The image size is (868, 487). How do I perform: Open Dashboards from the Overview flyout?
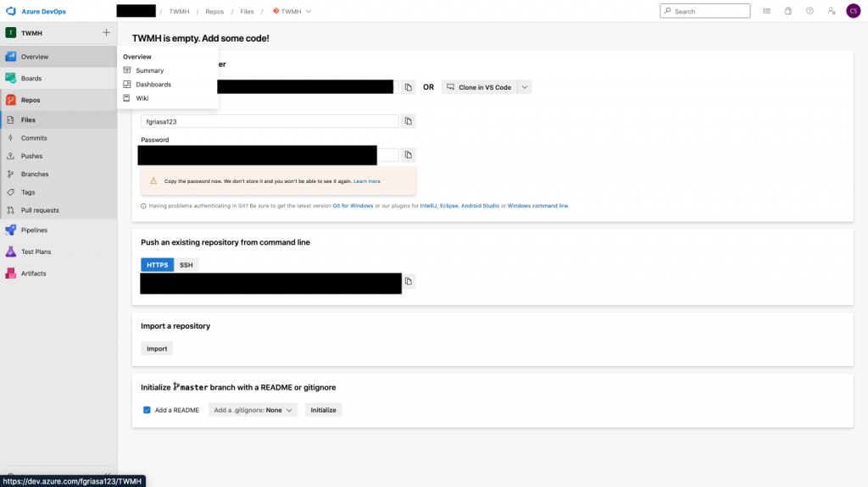[x=167, y=84]
